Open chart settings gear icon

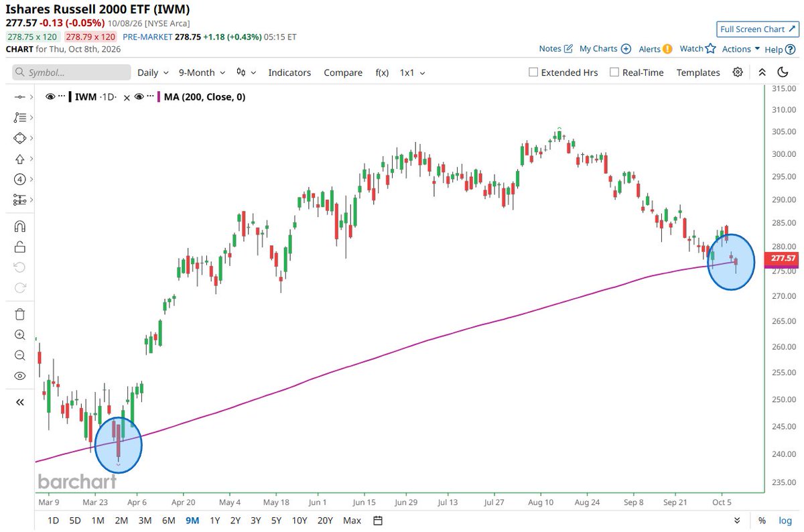point(738,72)
